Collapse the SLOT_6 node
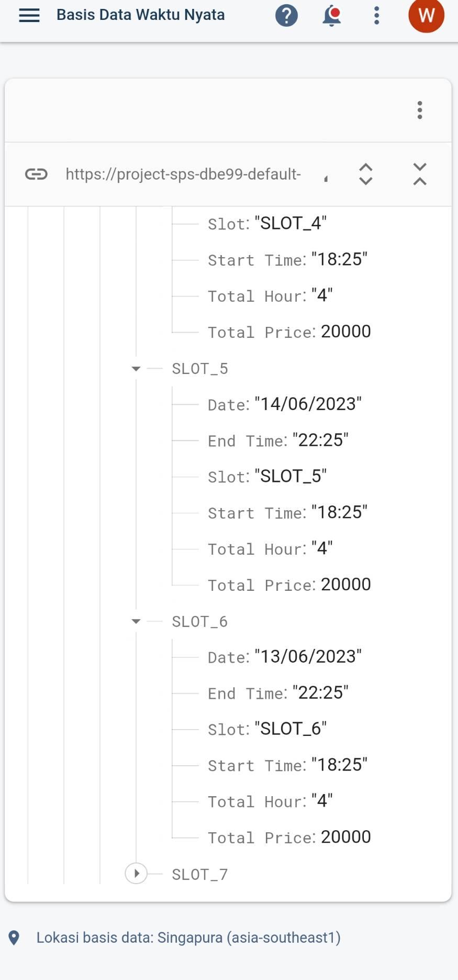The width and height of the screenshot is (458, 980). pos(136,622)
